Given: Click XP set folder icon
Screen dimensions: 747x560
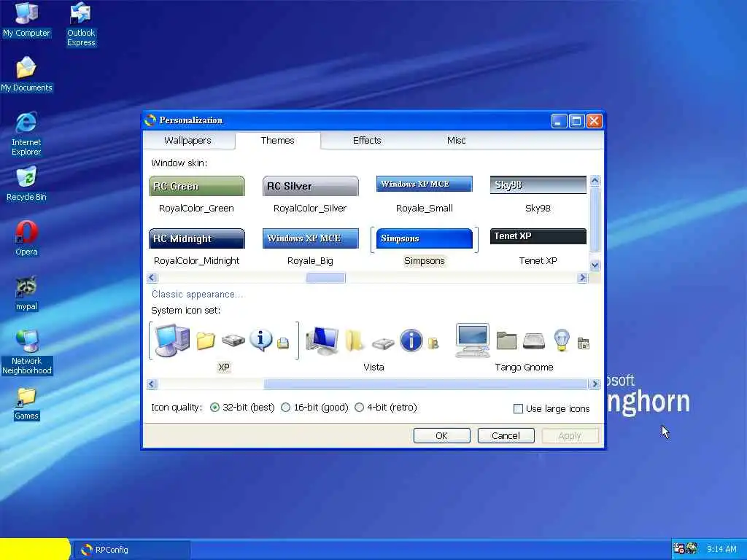Looking at the screenshot, I should 205,341.
